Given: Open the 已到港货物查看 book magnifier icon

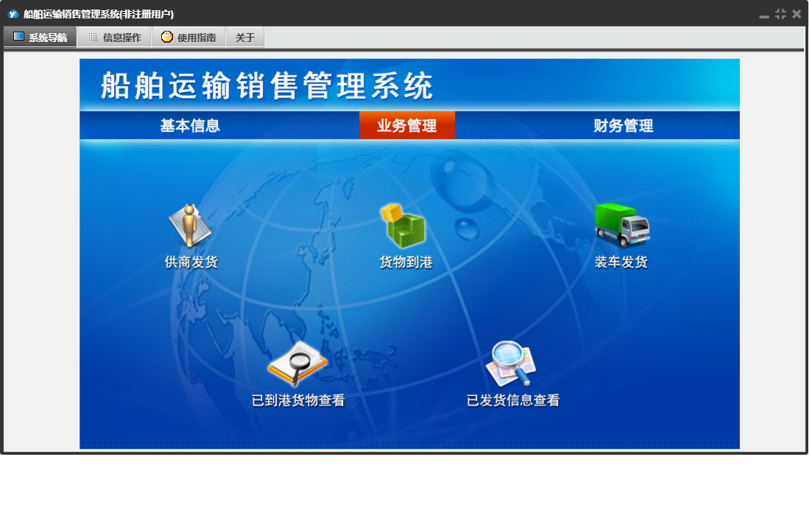Looking at the screenshot, I should 297,363.
